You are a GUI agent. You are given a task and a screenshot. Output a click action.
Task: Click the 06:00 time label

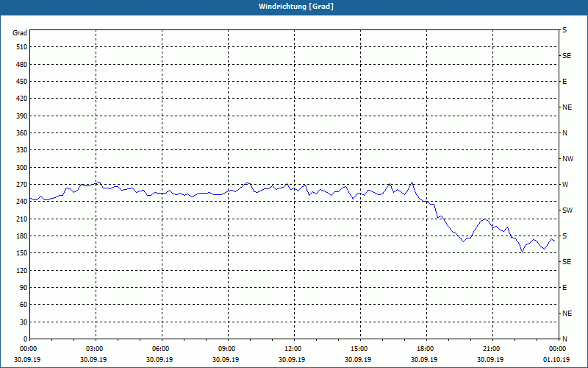tap(162, 349)
